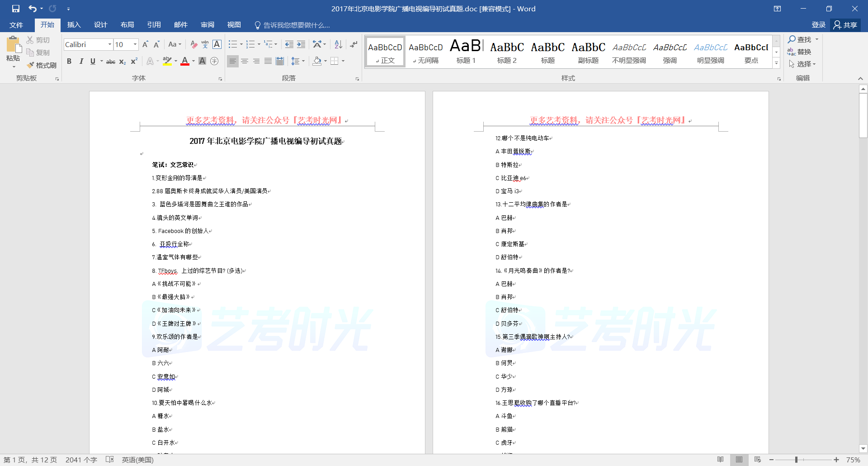Click the 共享 share button
Viewport: 868px width, 466px height.
pos(845,25)
